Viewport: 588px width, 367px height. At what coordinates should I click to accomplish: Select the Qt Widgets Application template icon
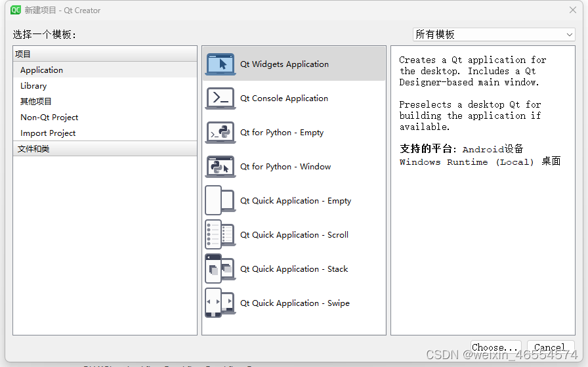(220, 64)
